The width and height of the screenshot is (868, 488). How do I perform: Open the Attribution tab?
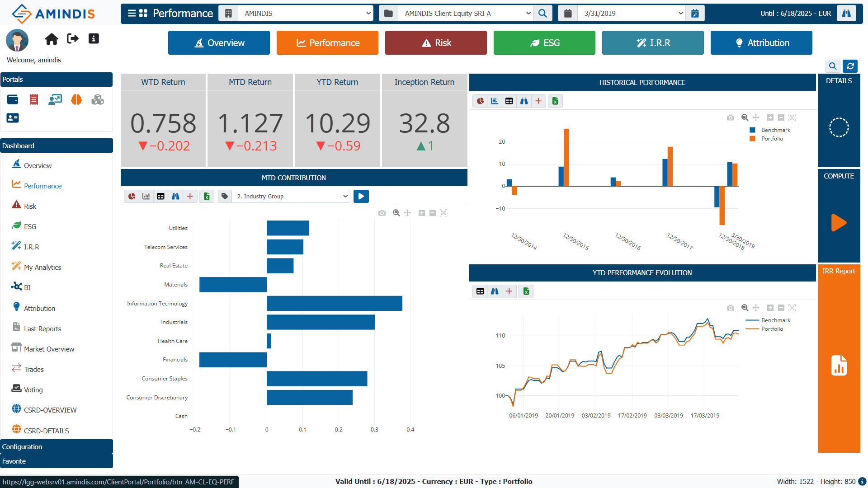coord(761,43)
